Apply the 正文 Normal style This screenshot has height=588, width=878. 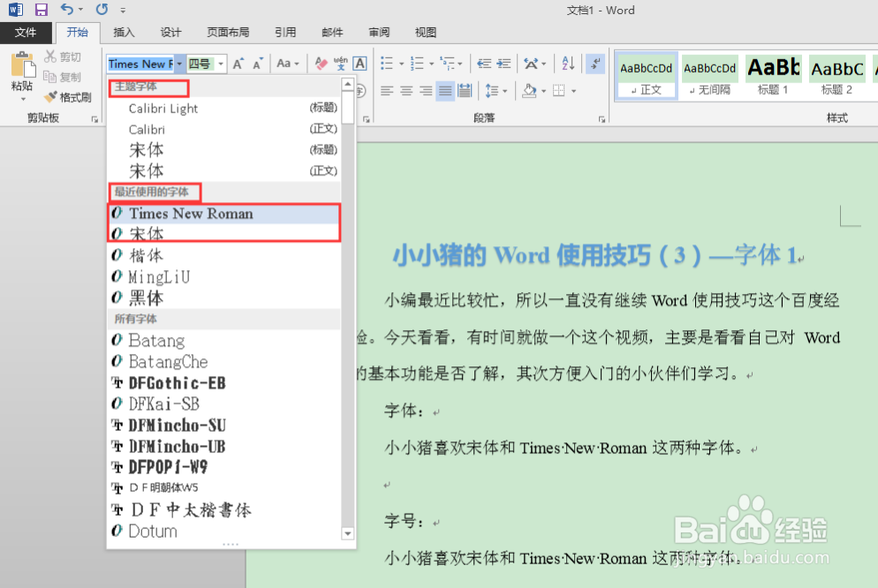[647, 76]
